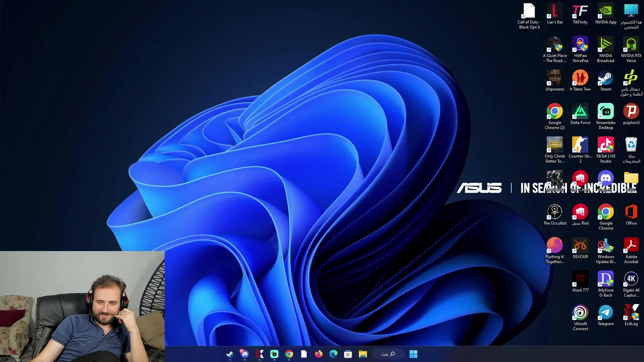644x362 pixels.
Task: Open Streamlabs Desktop shortcut on desktop
Action: [x=606, y=117]
